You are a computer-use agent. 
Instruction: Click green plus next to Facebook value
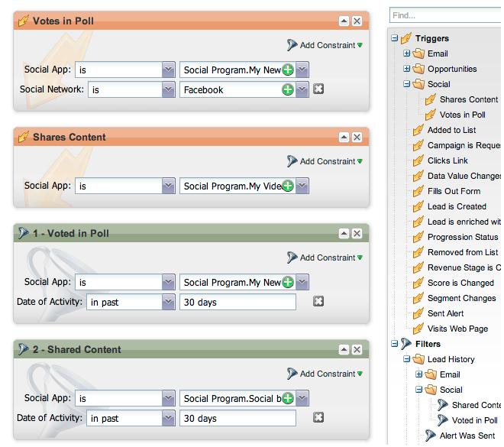(x=288, y=89)
